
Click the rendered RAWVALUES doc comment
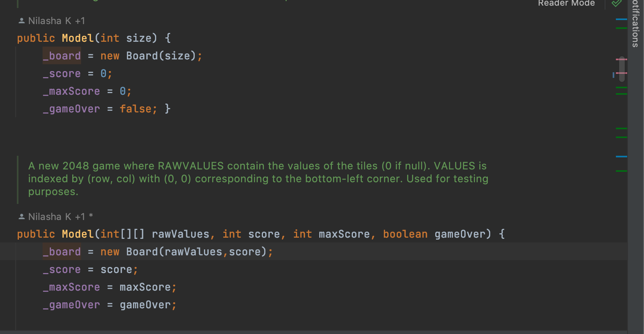257,179
